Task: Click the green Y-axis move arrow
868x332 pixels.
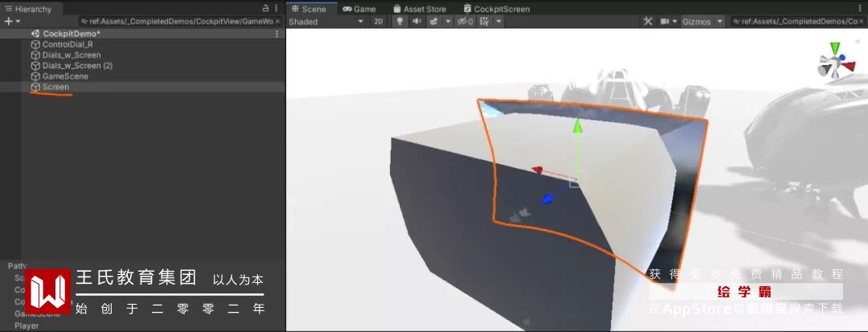Action: click(577, 127)
